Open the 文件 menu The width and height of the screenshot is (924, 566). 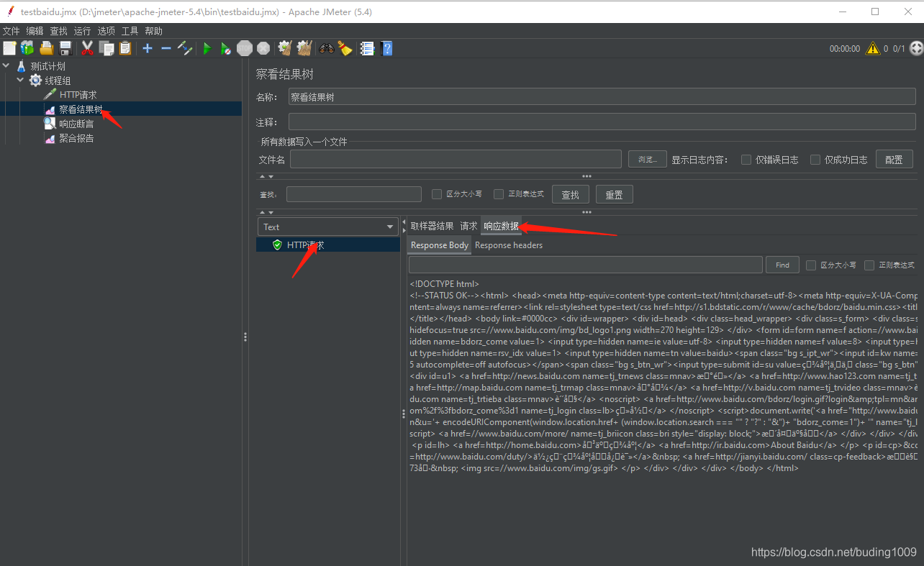pos(12,31)
